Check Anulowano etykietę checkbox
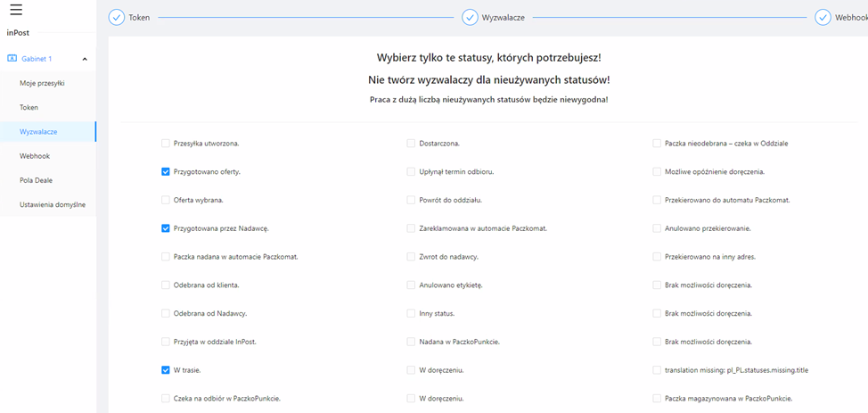Image resolution: width=868 pixels, height=413 pixels. coord(411,285)
